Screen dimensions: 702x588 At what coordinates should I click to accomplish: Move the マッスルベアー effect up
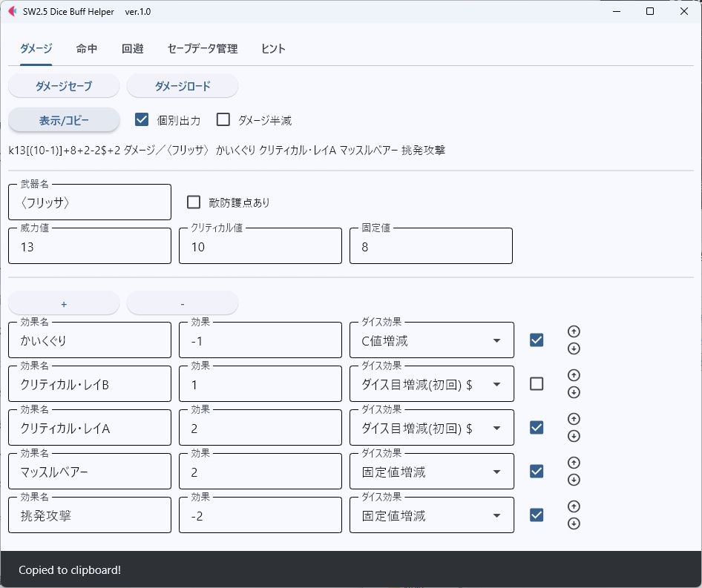[x=573, y=463]
